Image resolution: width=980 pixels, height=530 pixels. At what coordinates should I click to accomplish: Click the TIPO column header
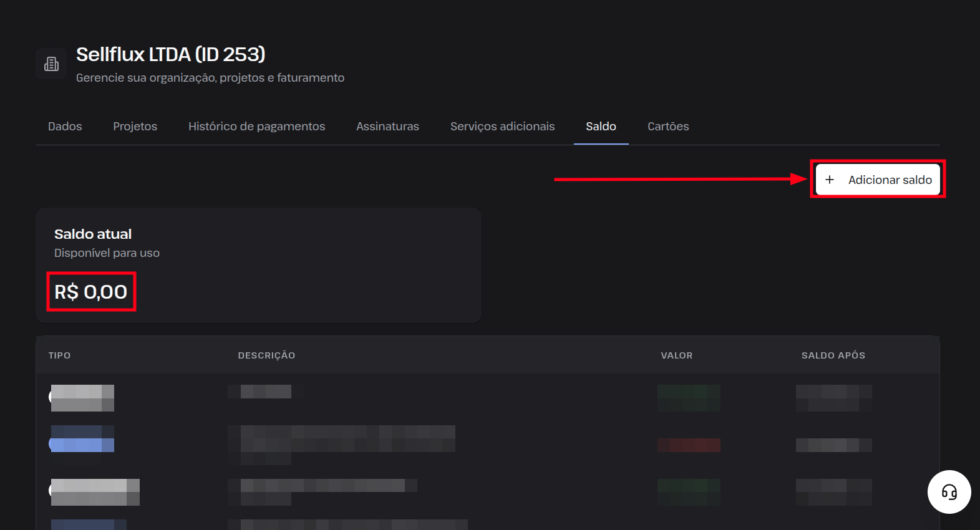click(60, 355)
